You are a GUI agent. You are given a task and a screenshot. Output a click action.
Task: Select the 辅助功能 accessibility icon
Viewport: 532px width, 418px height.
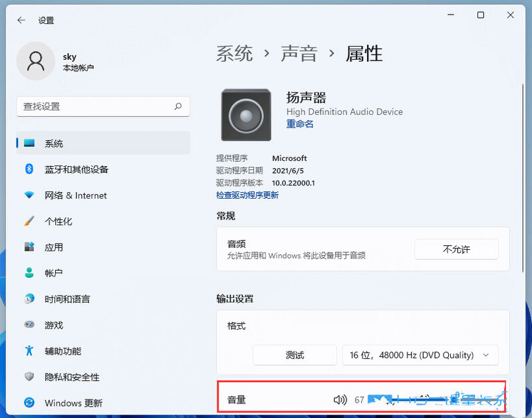tap(29, 351)
